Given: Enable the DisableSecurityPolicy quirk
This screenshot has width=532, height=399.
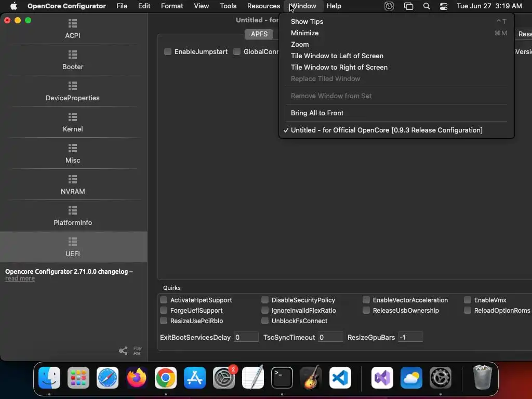Looking at the screenshot, I should pos(265,300).
